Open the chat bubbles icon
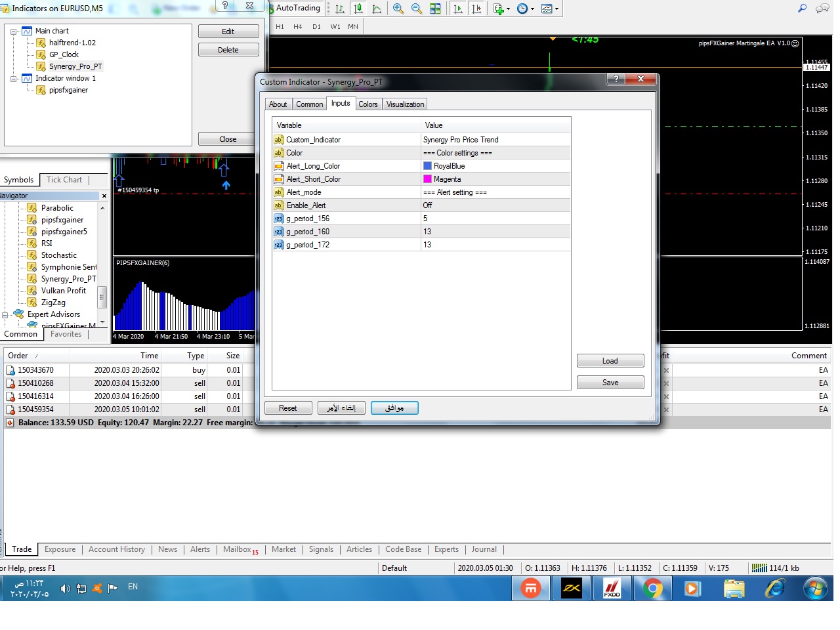This screenshot has width=840, height=630. point(822,9)
